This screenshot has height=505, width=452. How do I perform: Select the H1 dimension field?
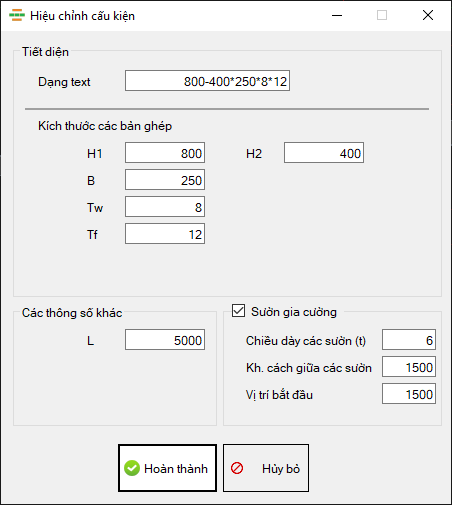pyautogui.click(x=165, y=153)
